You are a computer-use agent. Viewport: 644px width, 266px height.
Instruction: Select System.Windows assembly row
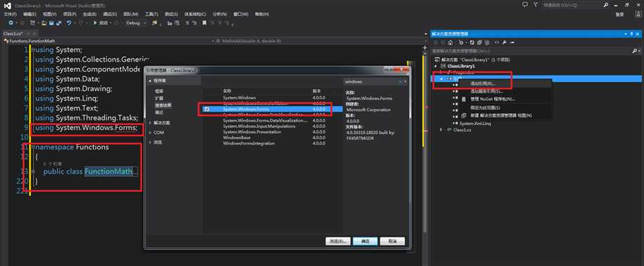click(272, 98)
